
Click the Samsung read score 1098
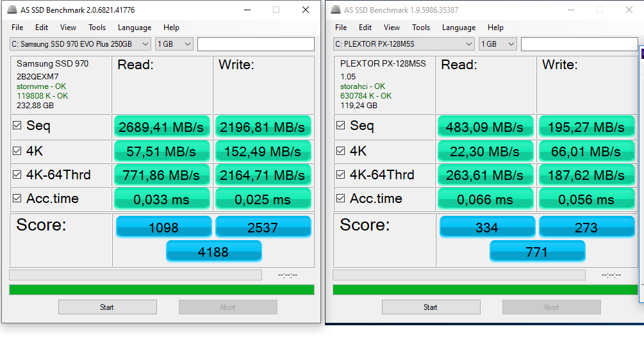click(164, 227)
